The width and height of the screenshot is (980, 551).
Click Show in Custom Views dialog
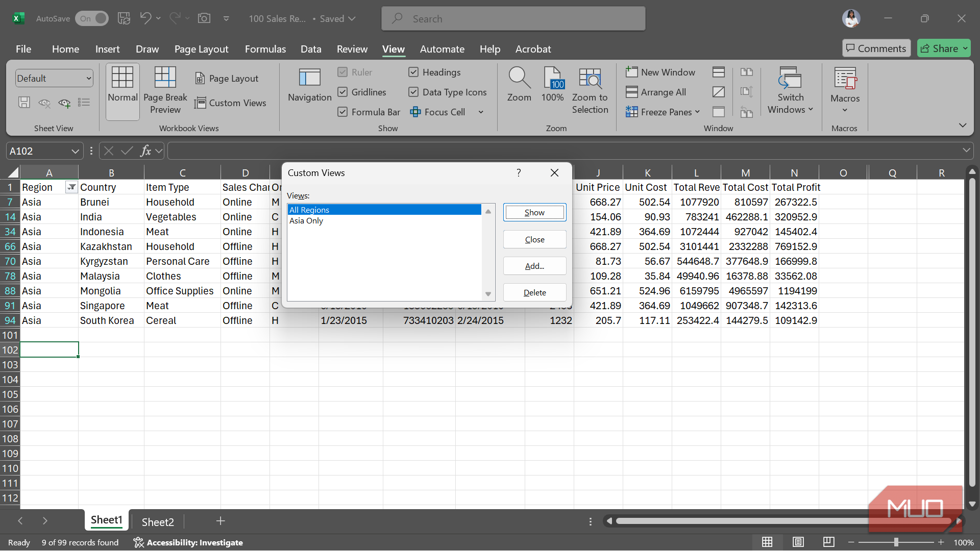tap(534, 212)
